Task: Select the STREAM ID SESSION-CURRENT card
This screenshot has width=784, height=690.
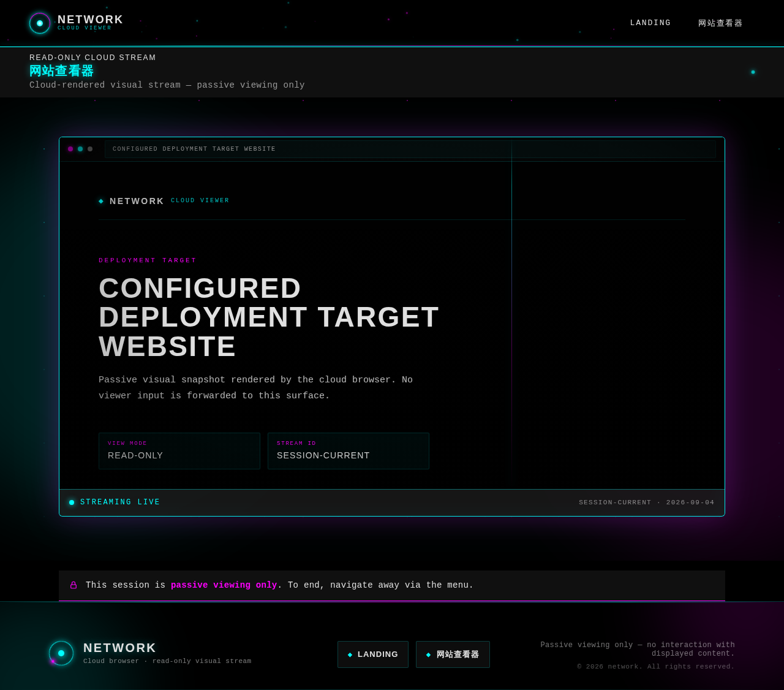Action: 349,451
